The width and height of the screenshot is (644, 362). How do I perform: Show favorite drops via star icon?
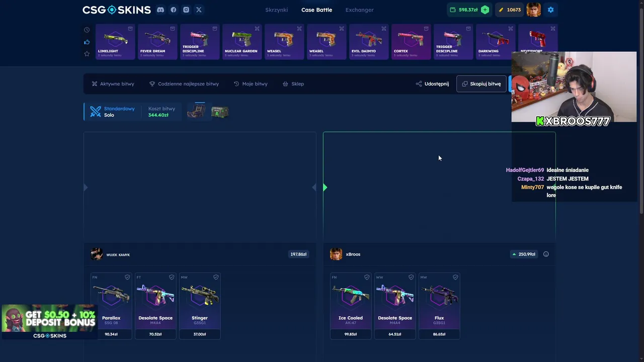click(87, 54)
